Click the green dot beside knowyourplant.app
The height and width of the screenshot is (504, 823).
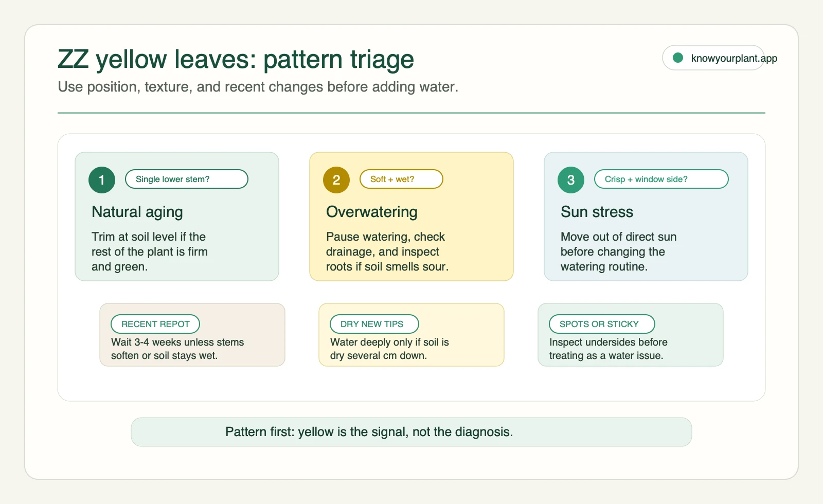point(678,58)
